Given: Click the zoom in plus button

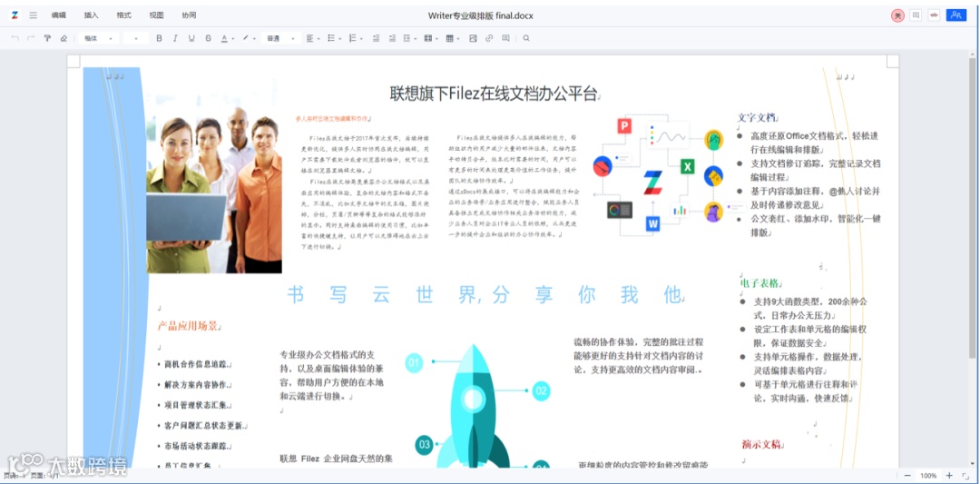Looking at the screenshot, I should [949, 476].
